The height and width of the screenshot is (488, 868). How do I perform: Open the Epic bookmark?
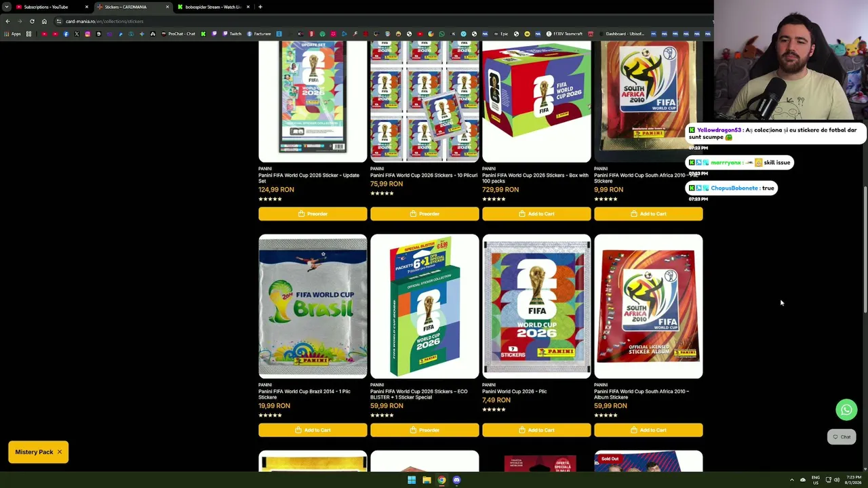point(500,34)
